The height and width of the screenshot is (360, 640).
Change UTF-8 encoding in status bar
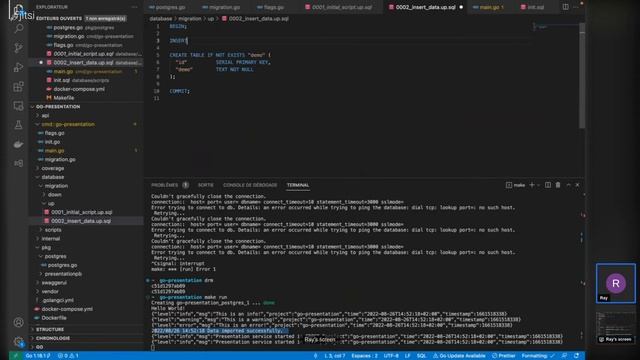pos(391,356)
